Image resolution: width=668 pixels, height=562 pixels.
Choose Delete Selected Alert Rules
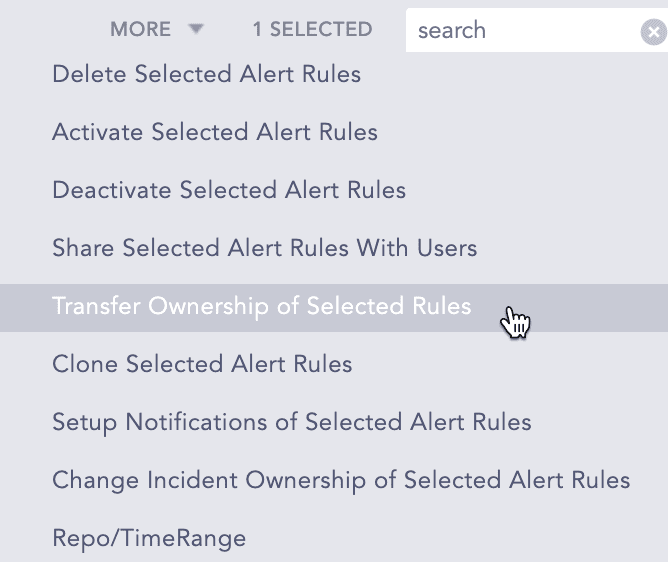[x=206, y=74]
